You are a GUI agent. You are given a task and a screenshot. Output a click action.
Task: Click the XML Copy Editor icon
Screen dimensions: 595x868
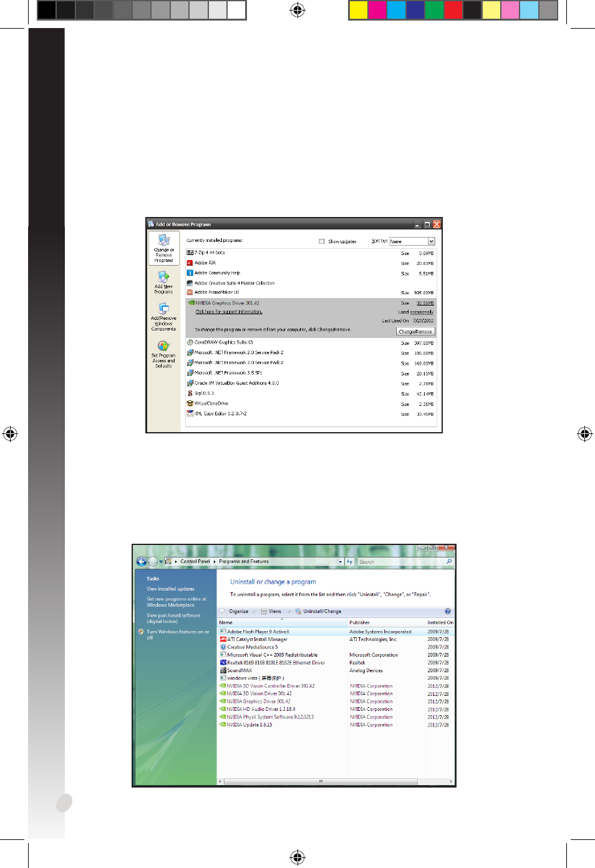point(190,413)
